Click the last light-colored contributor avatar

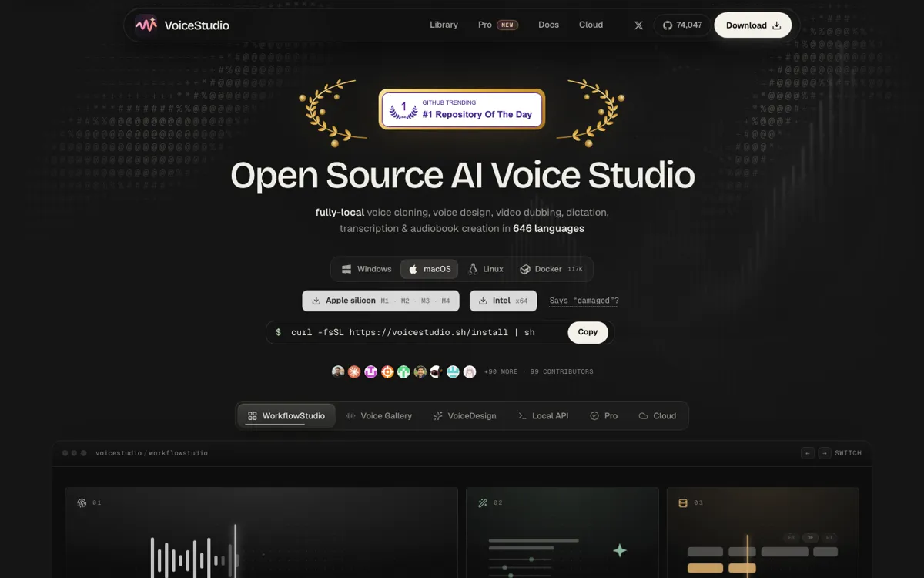470,371
